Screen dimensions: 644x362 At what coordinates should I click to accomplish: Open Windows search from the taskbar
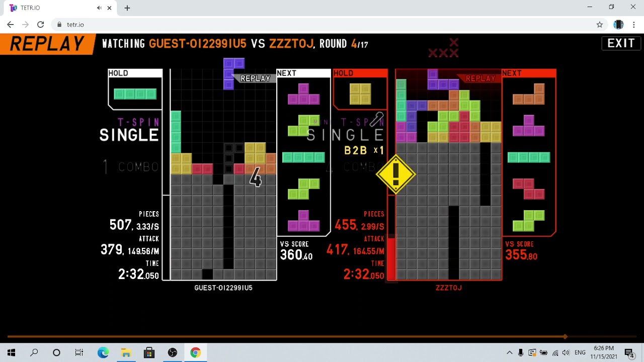34,352
